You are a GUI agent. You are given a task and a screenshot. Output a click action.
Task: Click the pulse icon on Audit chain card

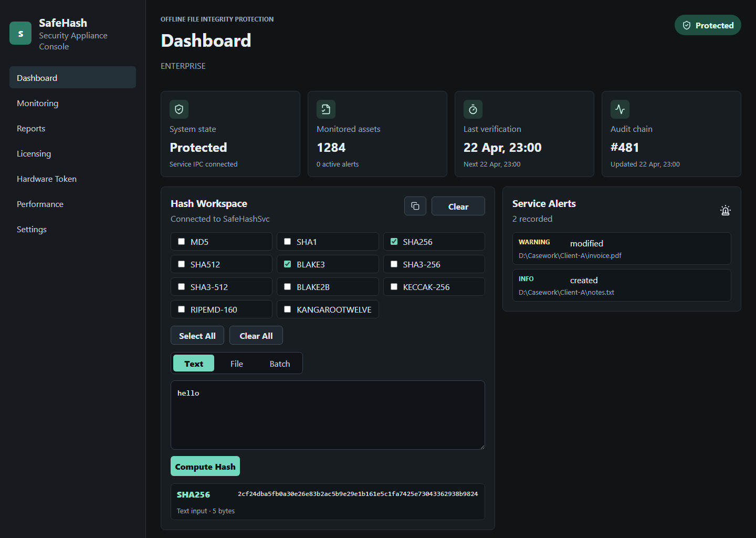pos(620,109)
